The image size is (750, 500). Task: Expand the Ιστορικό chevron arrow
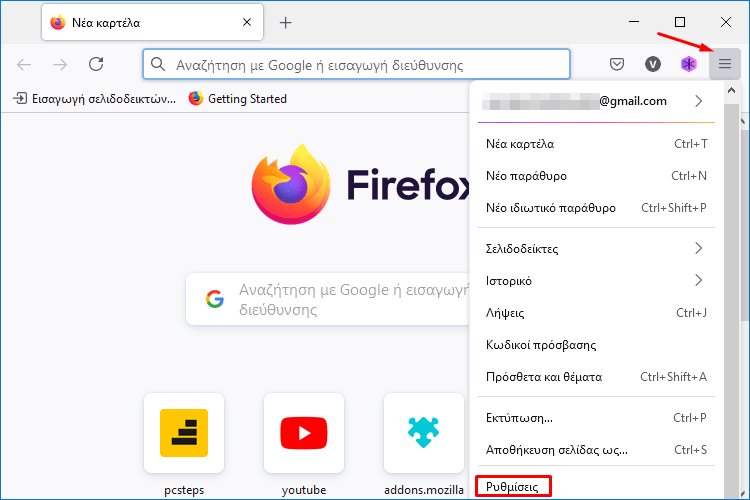click(x=698, y=280)
